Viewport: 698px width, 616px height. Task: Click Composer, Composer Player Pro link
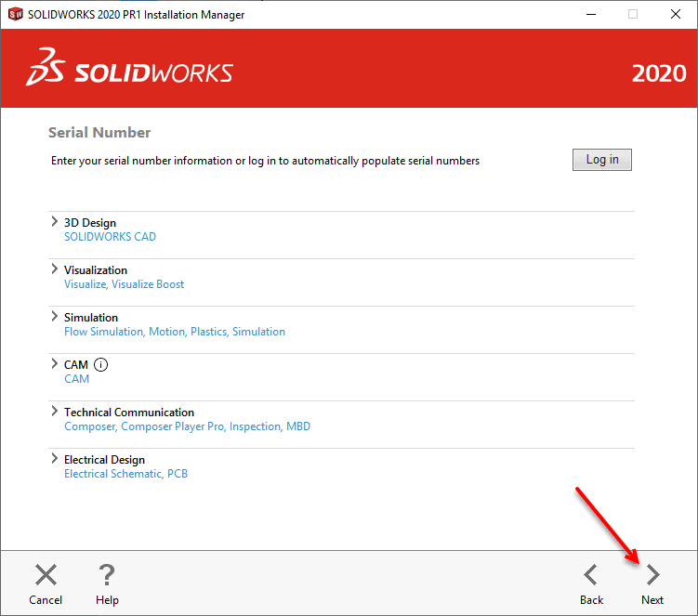click(x=187, y=426)
